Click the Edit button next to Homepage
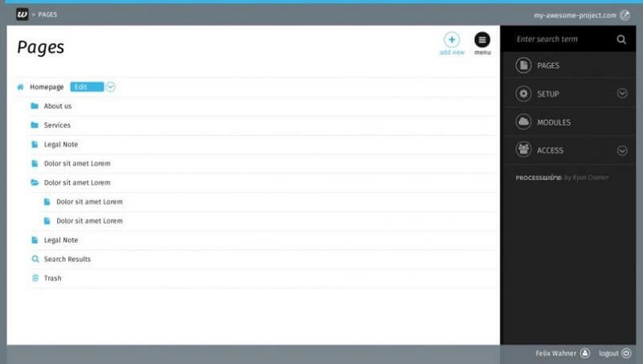This screenshot has height=364, width=643. coord(87,87)
